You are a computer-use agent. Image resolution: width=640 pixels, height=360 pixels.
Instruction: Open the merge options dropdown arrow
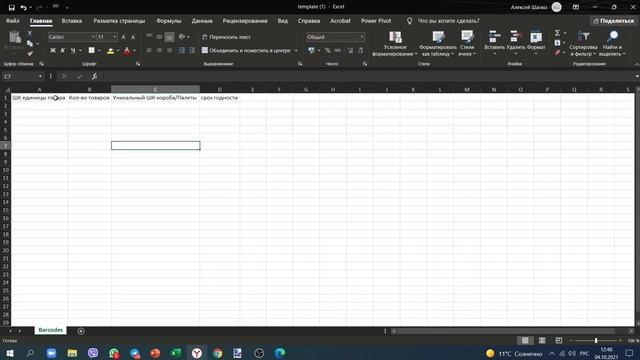point(296,51)
